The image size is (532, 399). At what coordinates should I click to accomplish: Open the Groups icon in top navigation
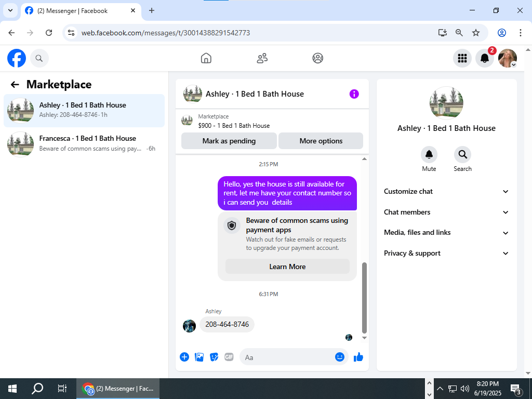point(317,58)
